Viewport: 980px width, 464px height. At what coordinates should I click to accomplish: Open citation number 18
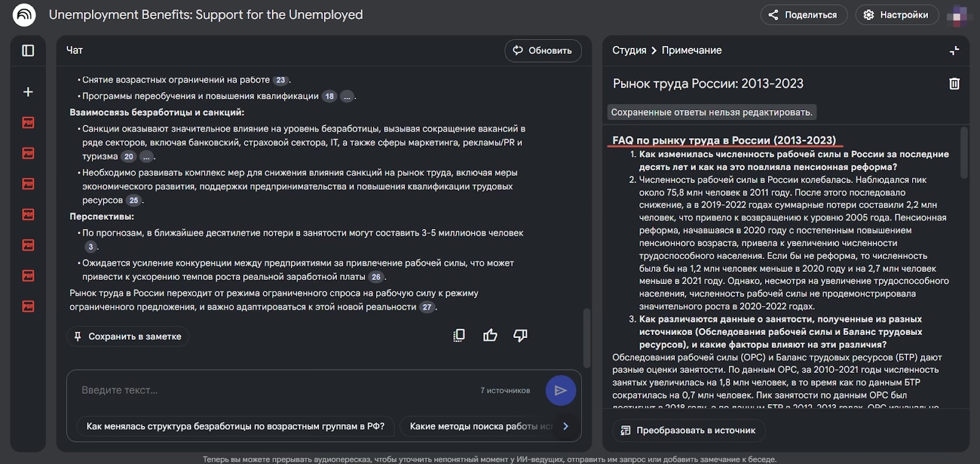point(330,96)
